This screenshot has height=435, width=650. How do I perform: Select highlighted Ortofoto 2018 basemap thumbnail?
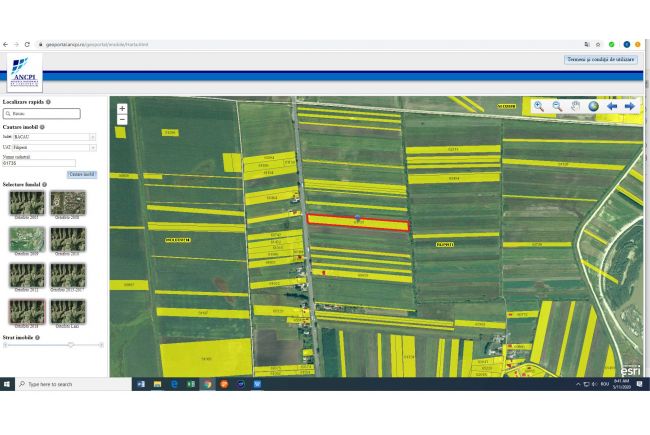[27, 311]
